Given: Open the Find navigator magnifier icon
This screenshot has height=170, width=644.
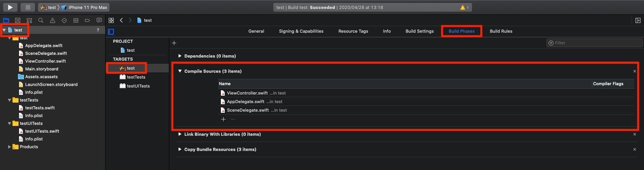Looking at the screenshot, I should 41,20.
